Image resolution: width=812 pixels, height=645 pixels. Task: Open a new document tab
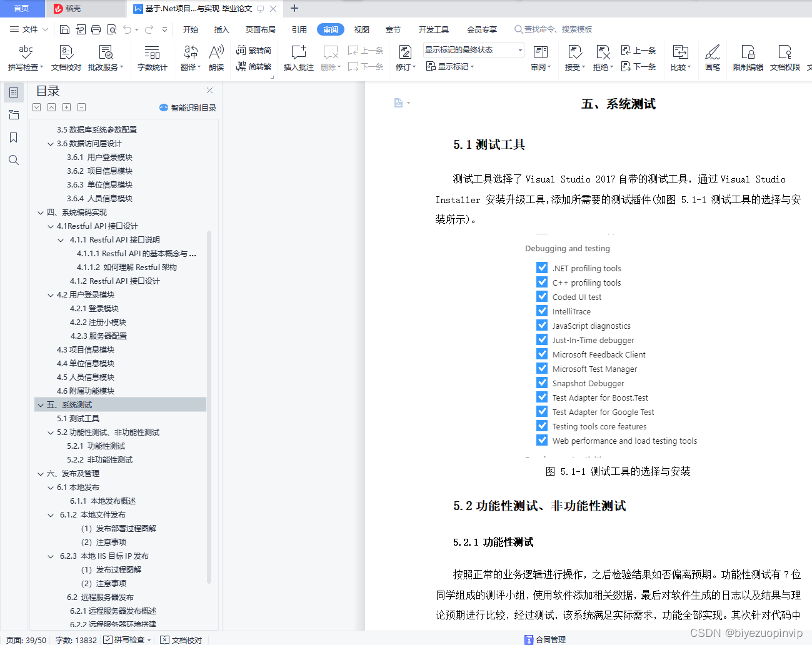click(294, 9)
